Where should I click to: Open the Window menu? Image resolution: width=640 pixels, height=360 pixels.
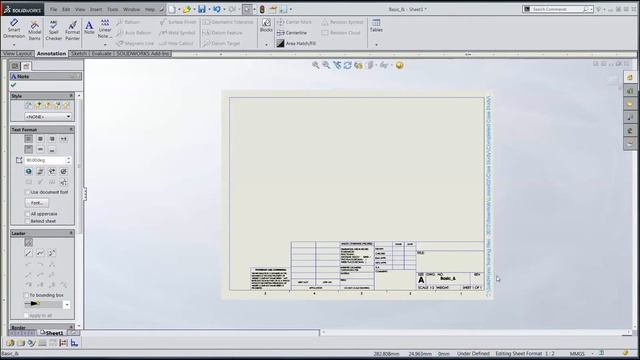tap(131, 9)
